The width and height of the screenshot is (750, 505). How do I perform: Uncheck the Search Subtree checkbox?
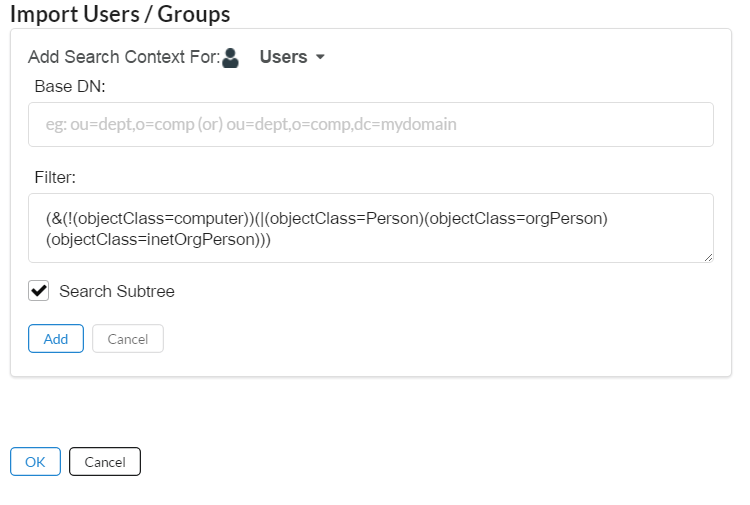[x=40, y=291]
